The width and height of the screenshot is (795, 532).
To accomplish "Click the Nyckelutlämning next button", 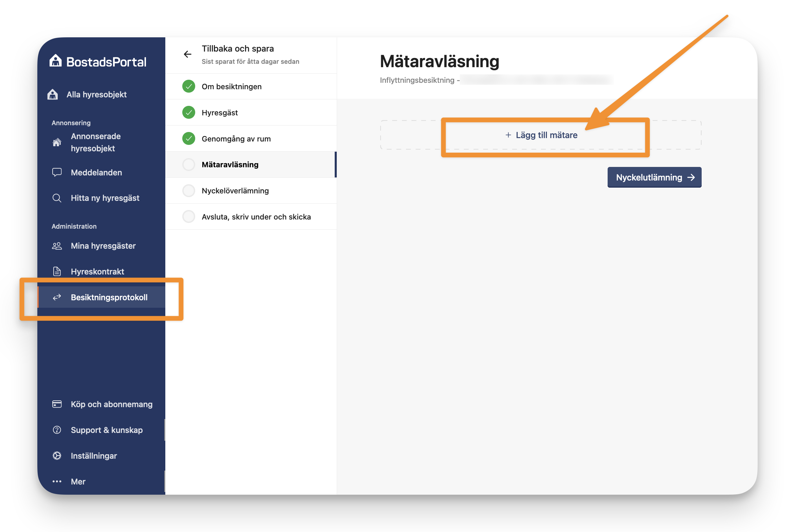I will 654,177.
